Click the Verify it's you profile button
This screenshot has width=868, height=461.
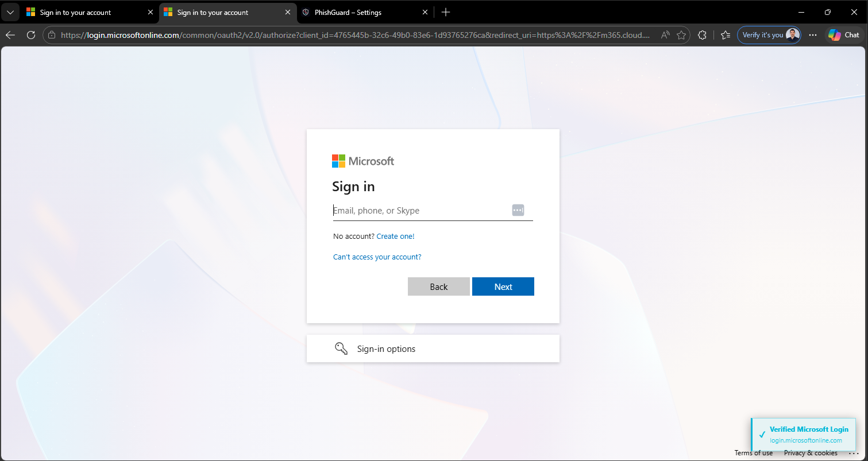pos(769,35)
